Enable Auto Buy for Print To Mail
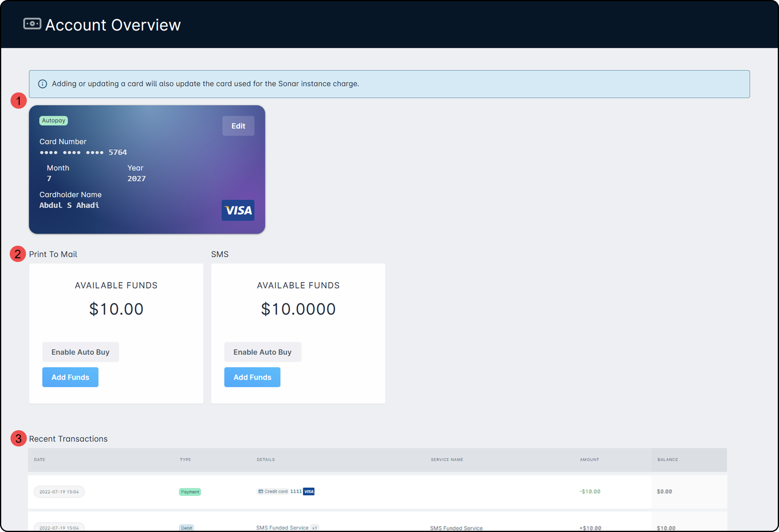This screenshot has width=779, height=532. [81, 352]
